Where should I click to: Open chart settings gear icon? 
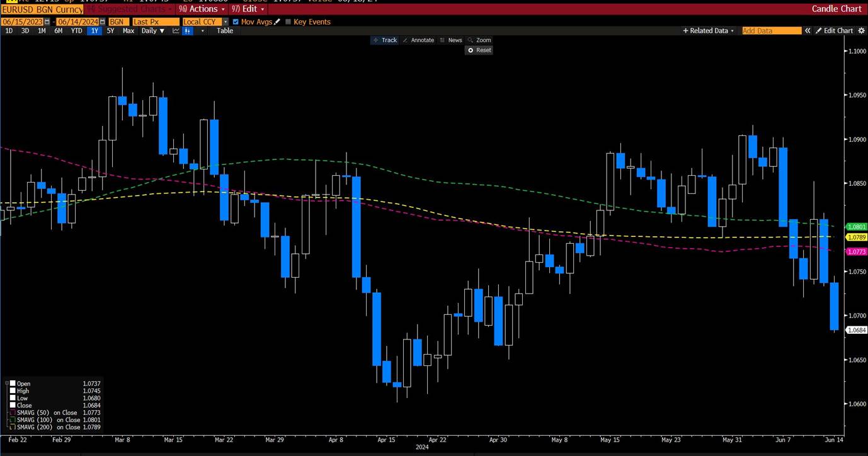pyautogui.click(x=861, y=30)
